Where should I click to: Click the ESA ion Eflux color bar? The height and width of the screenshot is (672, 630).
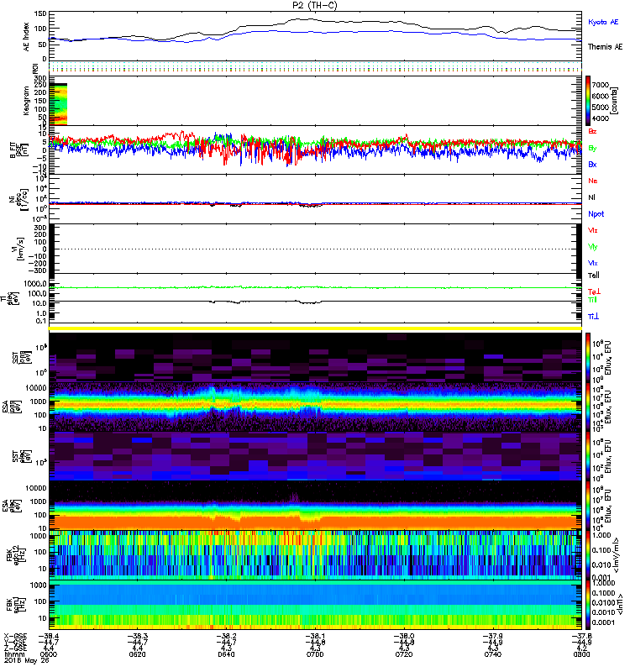[588, 407]
